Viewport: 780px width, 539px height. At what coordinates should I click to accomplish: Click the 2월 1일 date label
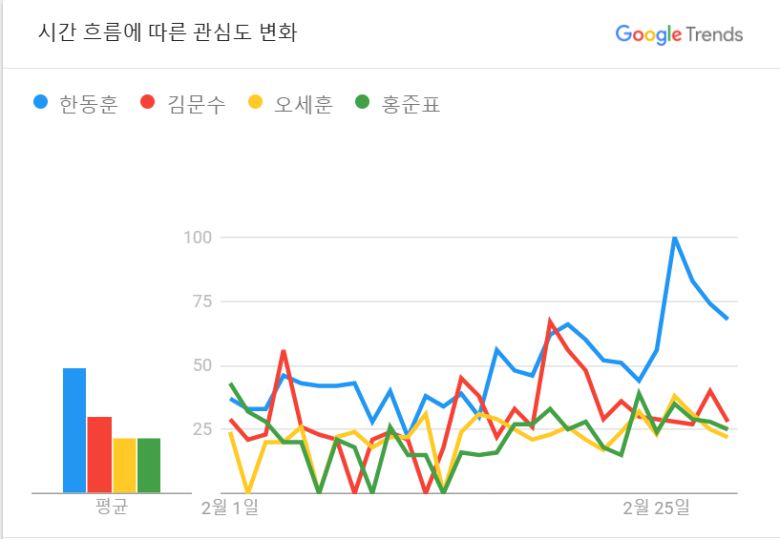pos(230,507)
